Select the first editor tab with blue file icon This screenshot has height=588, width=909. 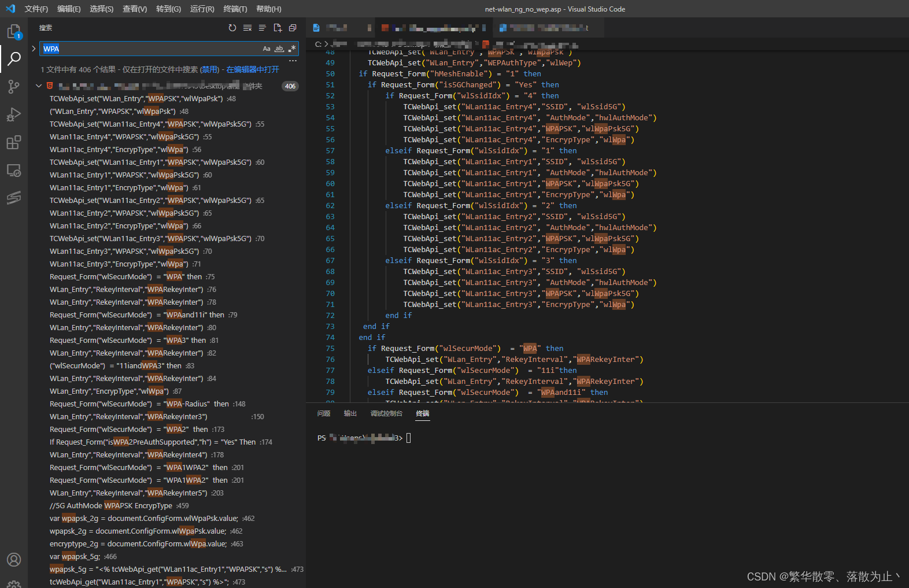point(341,28)
